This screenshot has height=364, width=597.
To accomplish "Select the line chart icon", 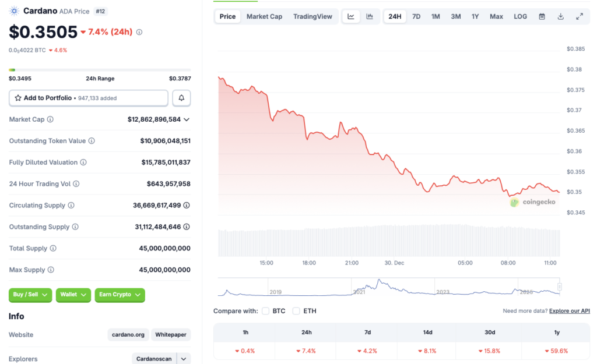I will [350, 16].
